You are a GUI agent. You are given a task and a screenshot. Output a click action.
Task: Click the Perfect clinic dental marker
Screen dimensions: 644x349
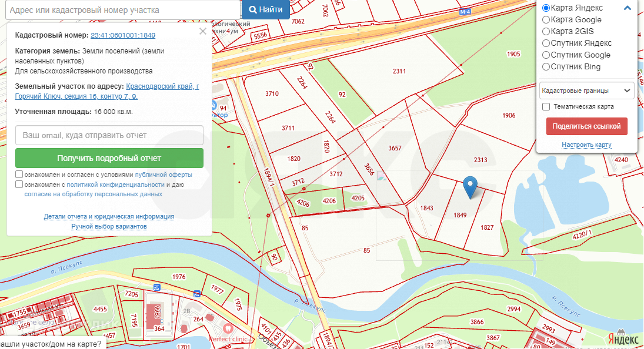(x=228, y=329)
